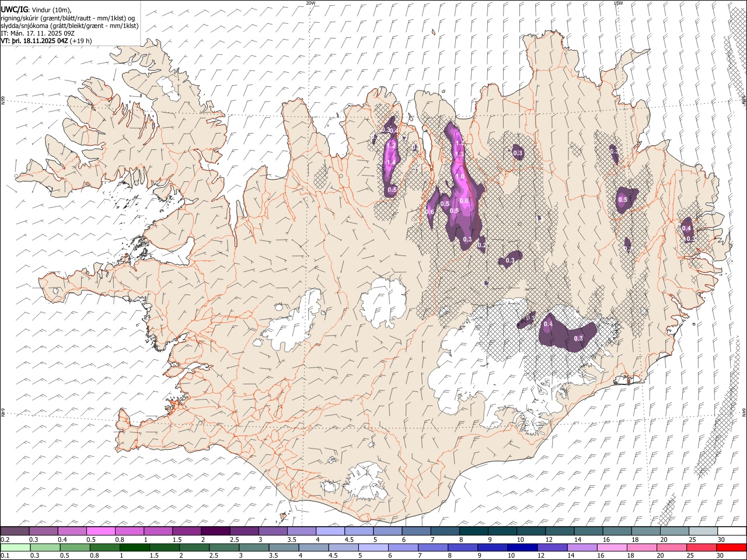The width and height of the screenshot is (747, 560).
Task: Click the snowfall legend swatch starting at 3
Action: tap(273, 531)
